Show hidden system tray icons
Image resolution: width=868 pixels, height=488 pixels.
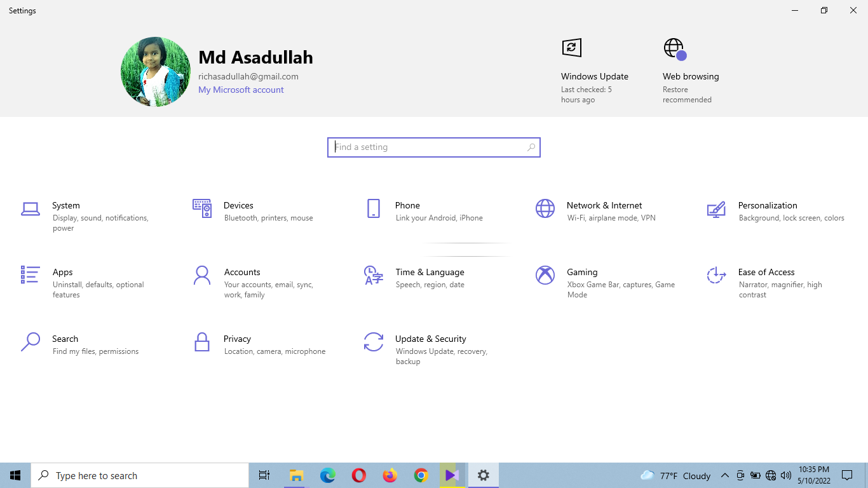pyautogui.click(x=725, y=475)
